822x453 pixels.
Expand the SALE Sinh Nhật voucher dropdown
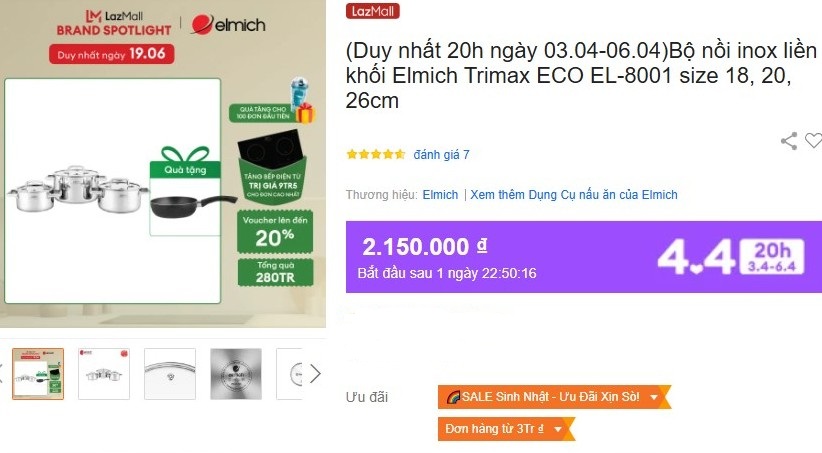[x=554, y=397]
